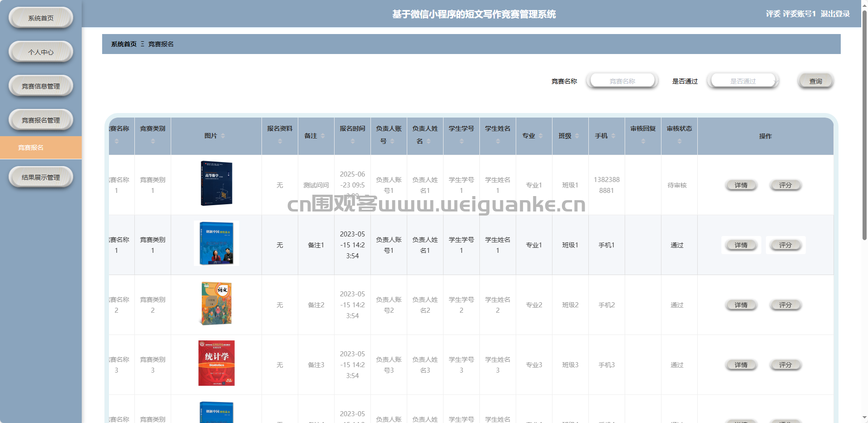868x423 pixels.
Task: Sort by 班级 column arrows
Action: (577, 136)
